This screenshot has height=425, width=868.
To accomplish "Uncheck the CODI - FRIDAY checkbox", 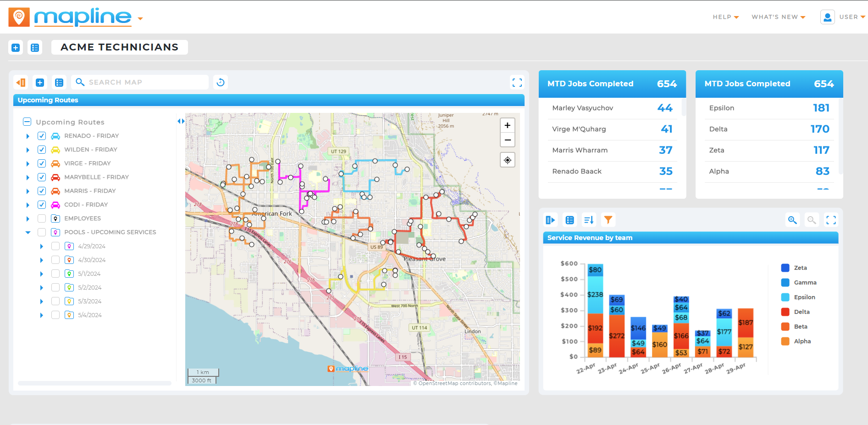I will click(42, 205).
